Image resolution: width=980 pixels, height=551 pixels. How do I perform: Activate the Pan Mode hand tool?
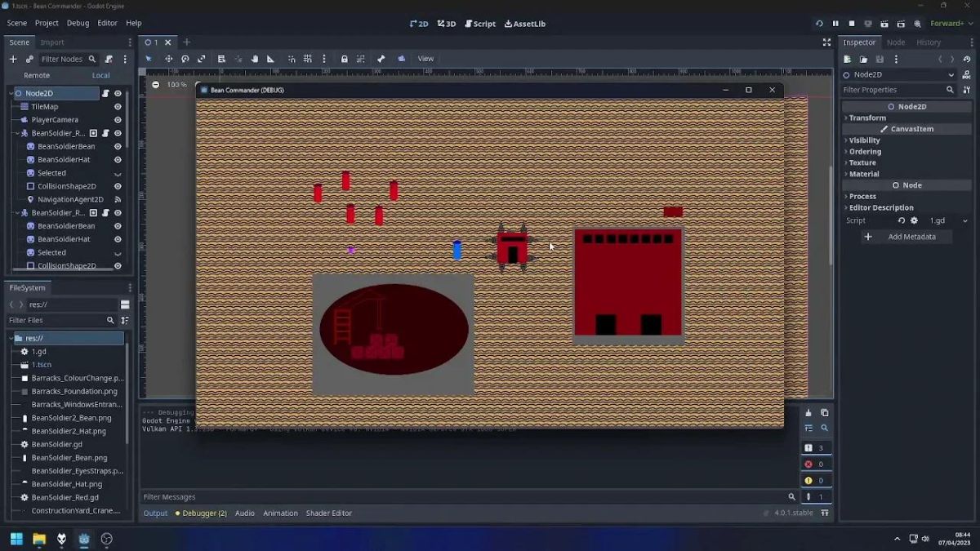point(255,59)
